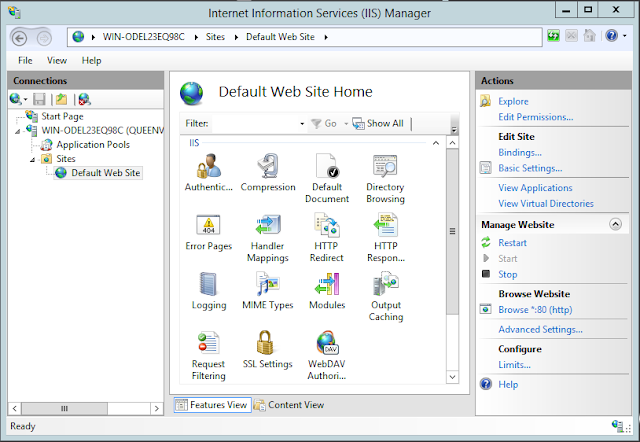Image resolution: width=640 pixels, height=442 pixels.
Task: Open HTTP Response Headers feature
Action: [386, 238]
